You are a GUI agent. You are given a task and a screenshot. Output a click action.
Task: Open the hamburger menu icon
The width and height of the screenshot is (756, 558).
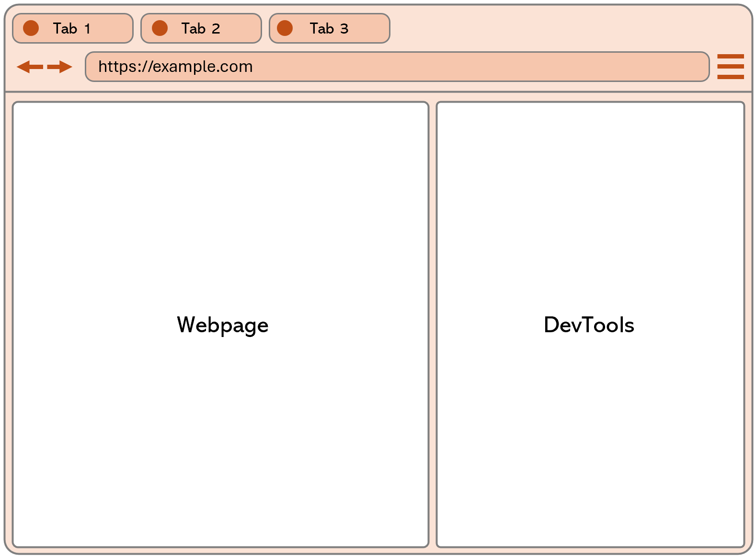click(731, 67)
